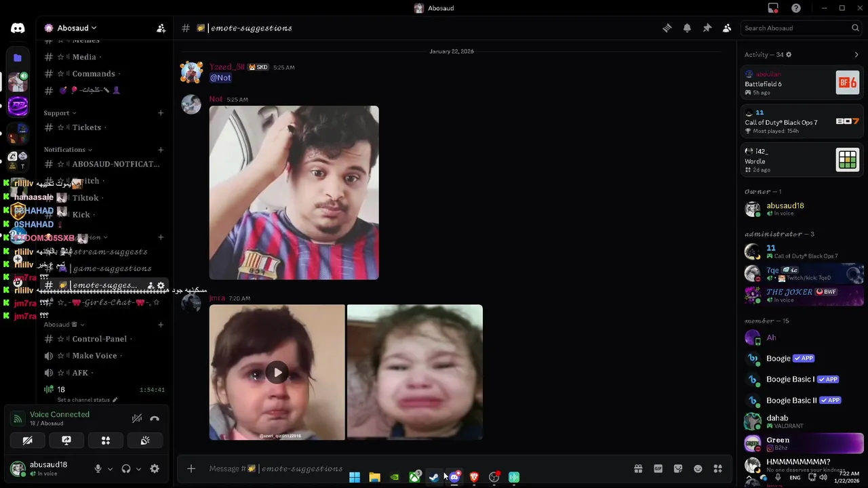Open the Wordle activity card
The image size is (868, 488).
[802, 161]
